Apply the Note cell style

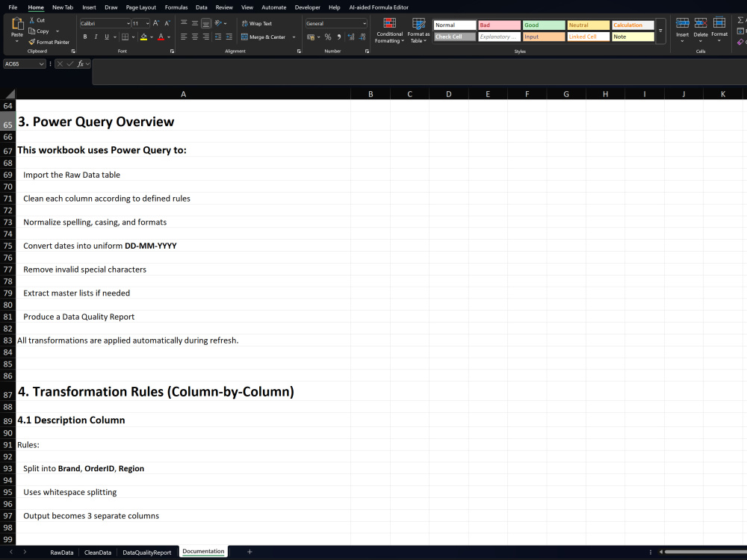click(x=633, y=37)
